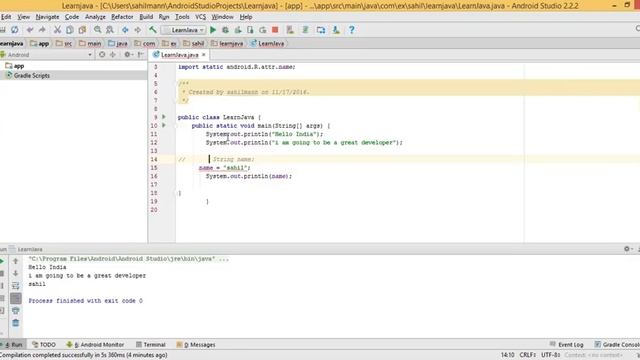Open the Code menu
Viewport: 640px width, 360px height.
pos(72,17)
